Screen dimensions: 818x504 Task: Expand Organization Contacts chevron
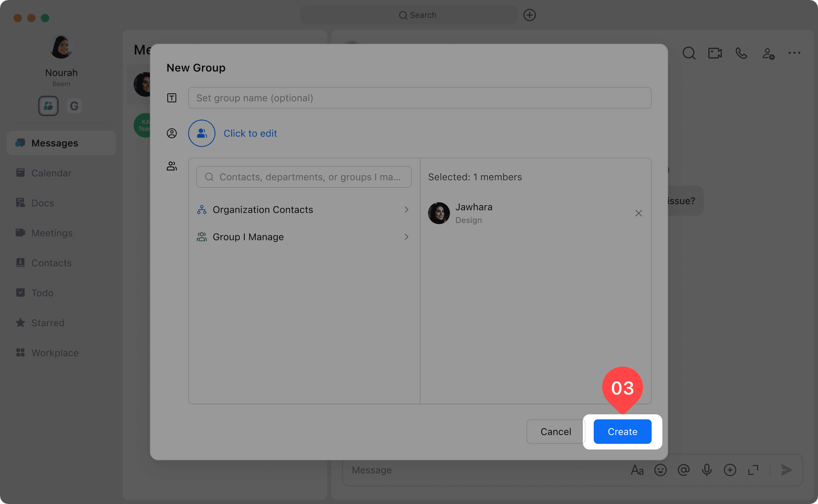coord(406,210)
